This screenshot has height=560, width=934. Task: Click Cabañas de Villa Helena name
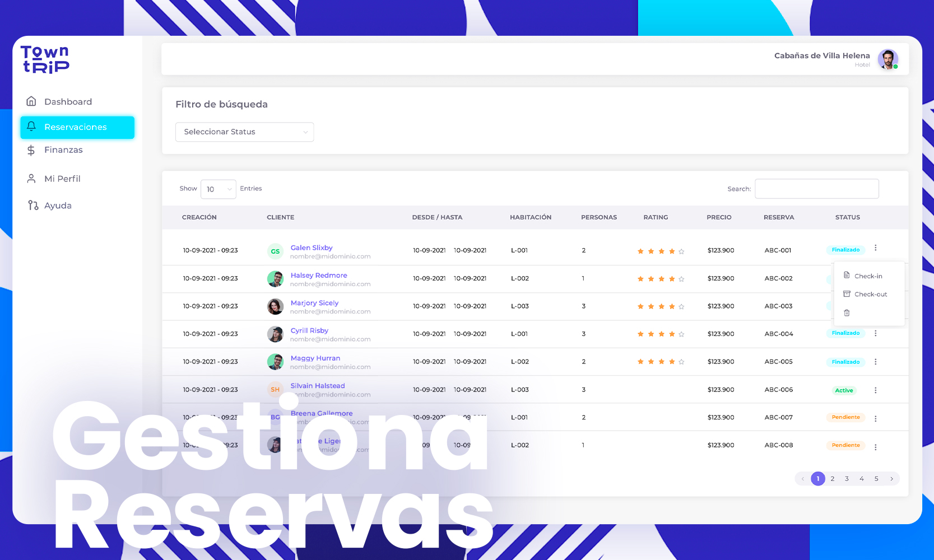tap(822, 55)
